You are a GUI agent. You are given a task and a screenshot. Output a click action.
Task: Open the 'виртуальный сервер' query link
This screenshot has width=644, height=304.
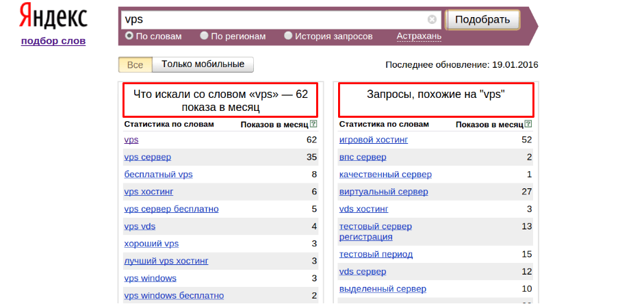click(383, 192)
